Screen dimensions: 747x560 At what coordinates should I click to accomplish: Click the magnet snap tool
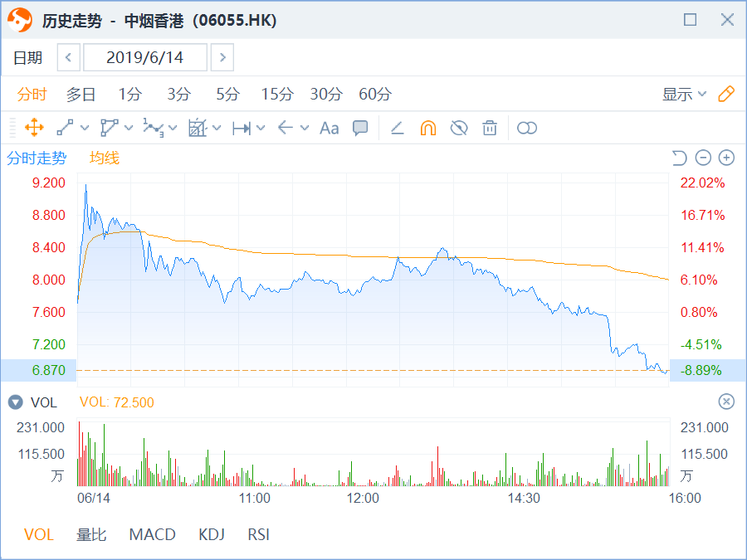(427, 128)
